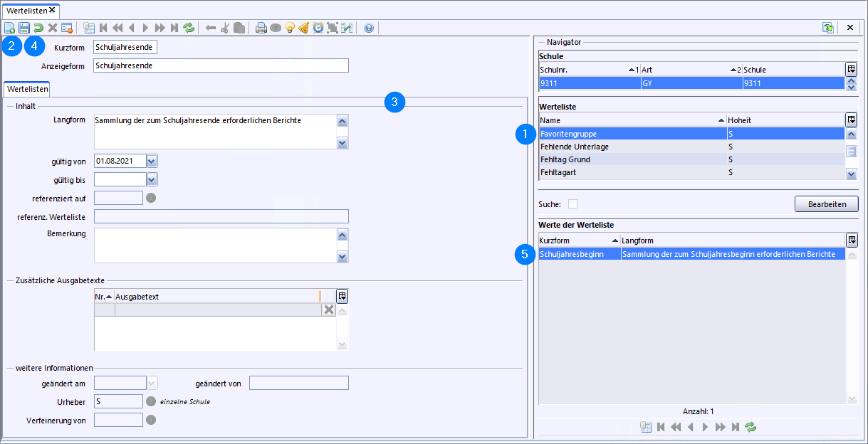This screenshot has width=868, height=444.
Task: Jump to last record in bottom navigator bar
Action: coord(736,427)
